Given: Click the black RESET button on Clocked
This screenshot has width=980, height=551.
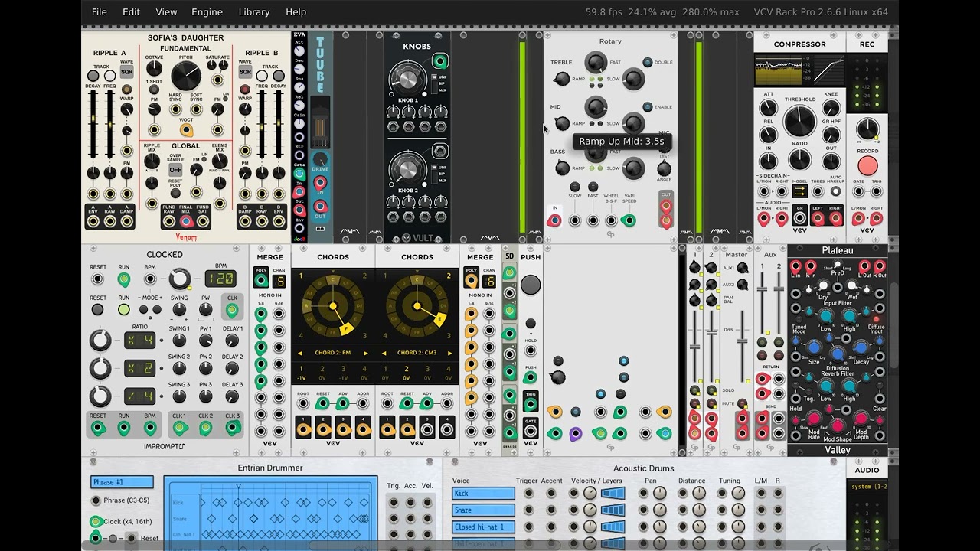Looking at the screenshot, I should [98, 310].
